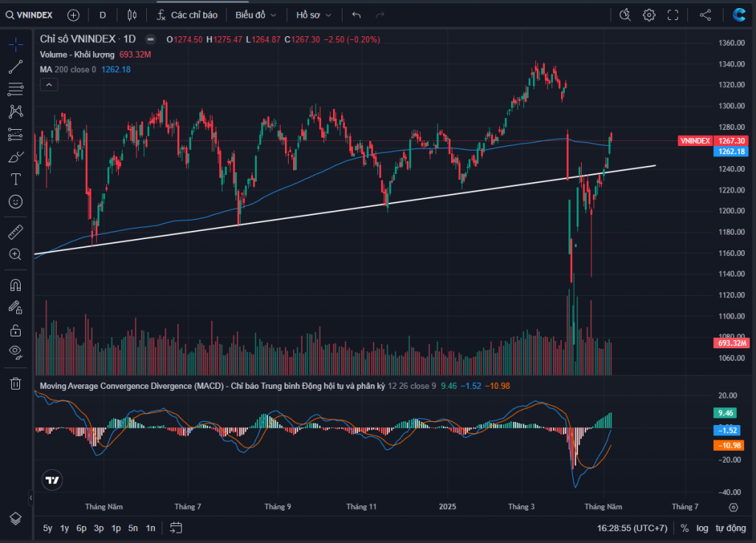Click the VNINDEX 1267.30 price label
The height and width of the screenshot is (543, 756).
coord(713,141)
